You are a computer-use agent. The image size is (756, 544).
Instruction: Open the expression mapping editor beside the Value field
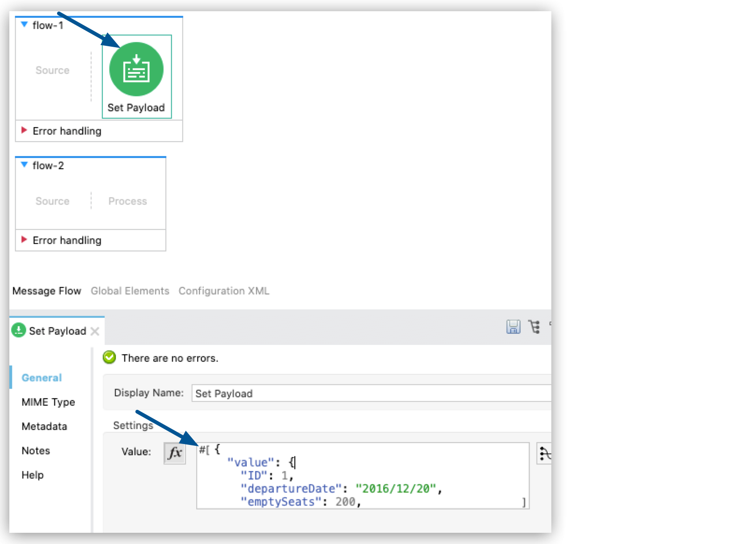coord(544,453)
